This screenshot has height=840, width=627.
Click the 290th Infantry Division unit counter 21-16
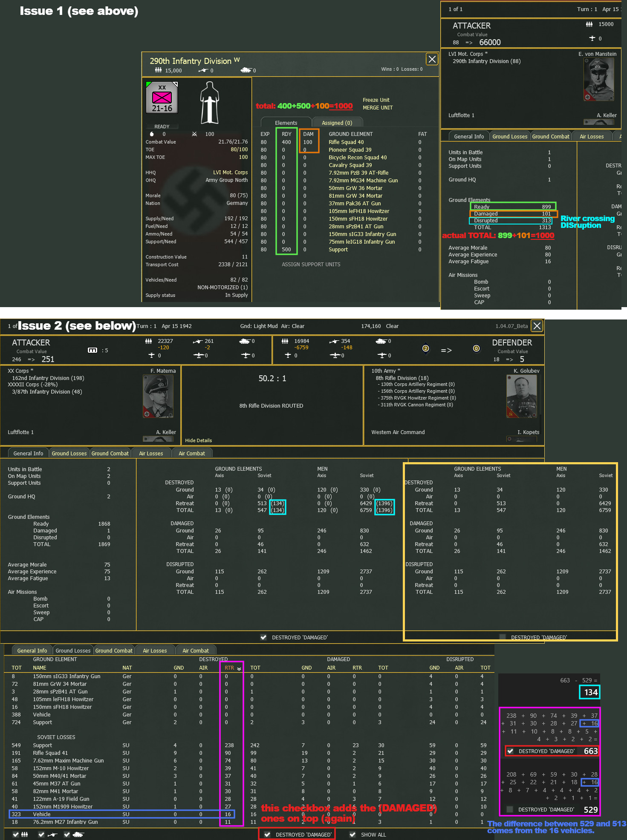tap(162, 98)
